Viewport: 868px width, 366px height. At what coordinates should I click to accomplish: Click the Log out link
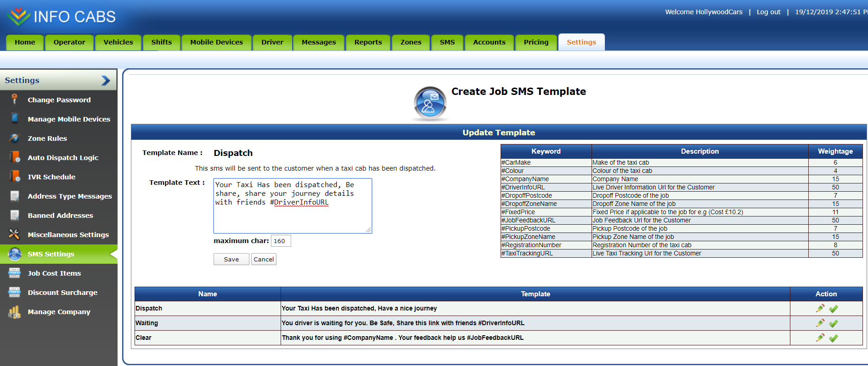tap(768, 12)
